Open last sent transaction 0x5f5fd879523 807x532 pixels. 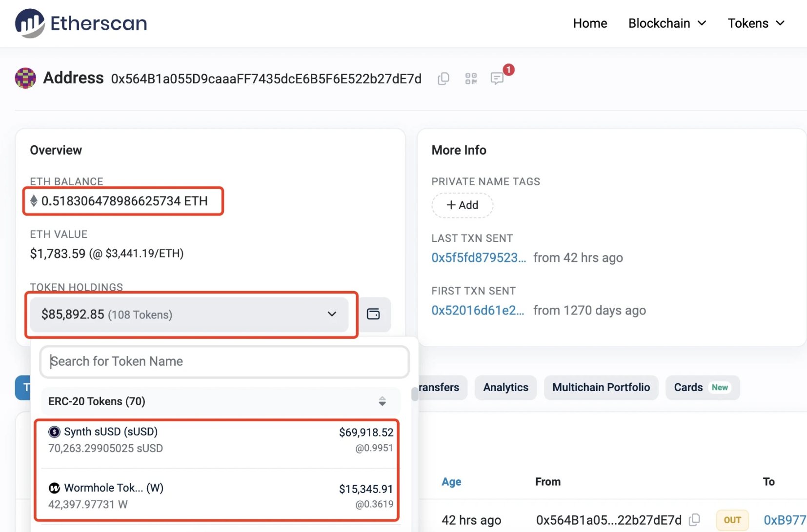(x=478, y=257)
